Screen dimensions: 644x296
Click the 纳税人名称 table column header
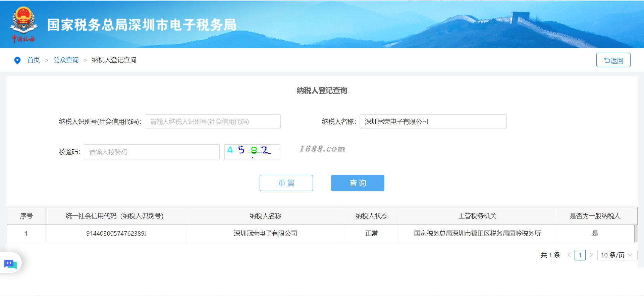(x=265, y=216)
